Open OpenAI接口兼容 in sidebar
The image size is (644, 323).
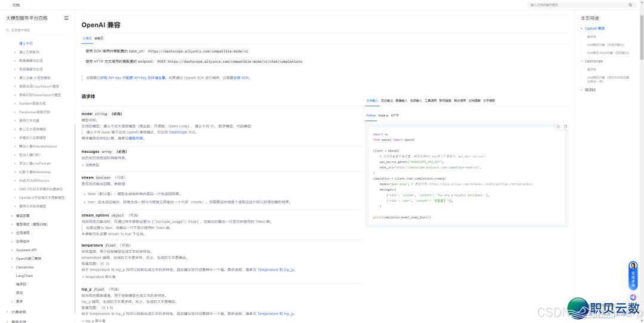point(29,259)
